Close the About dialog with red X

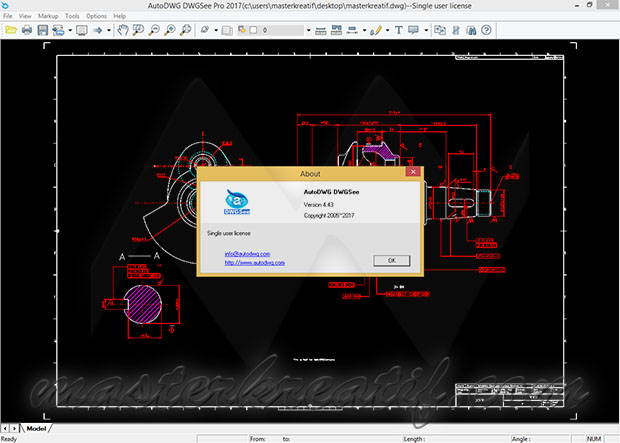point(413,172)
